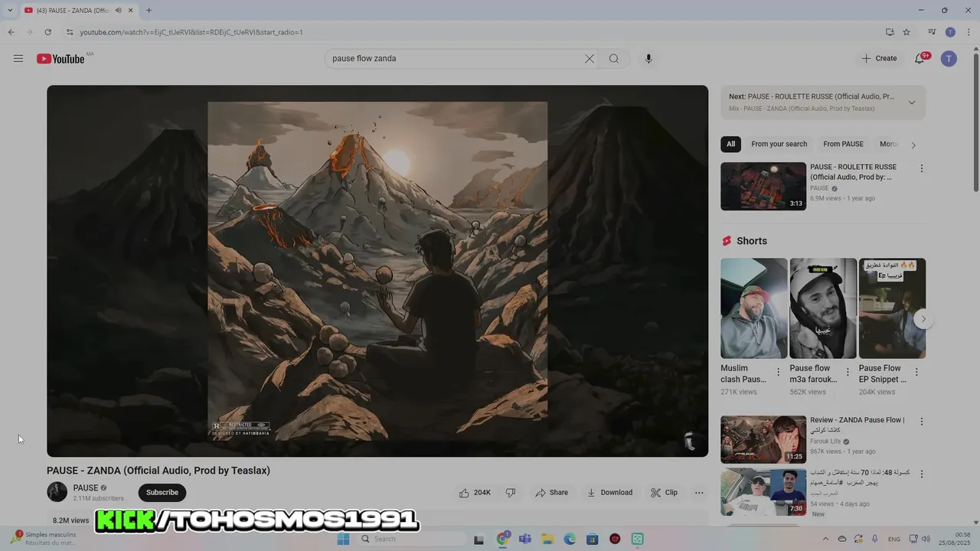Screen dimensions: 980x551
Task: Dislike the video with thumbs down
Action: pyautogui.click(x=511, y=493)
